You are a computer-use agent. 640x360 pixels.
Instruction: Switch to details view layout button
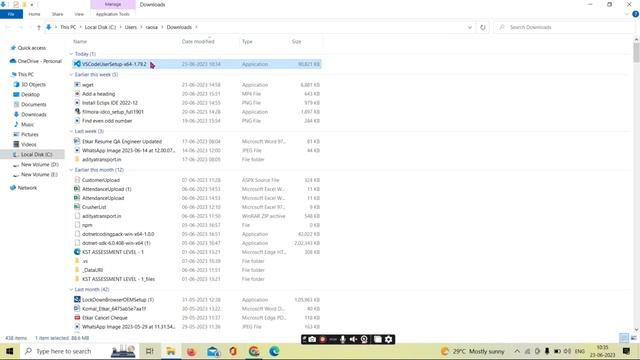[x=624, y=338]
